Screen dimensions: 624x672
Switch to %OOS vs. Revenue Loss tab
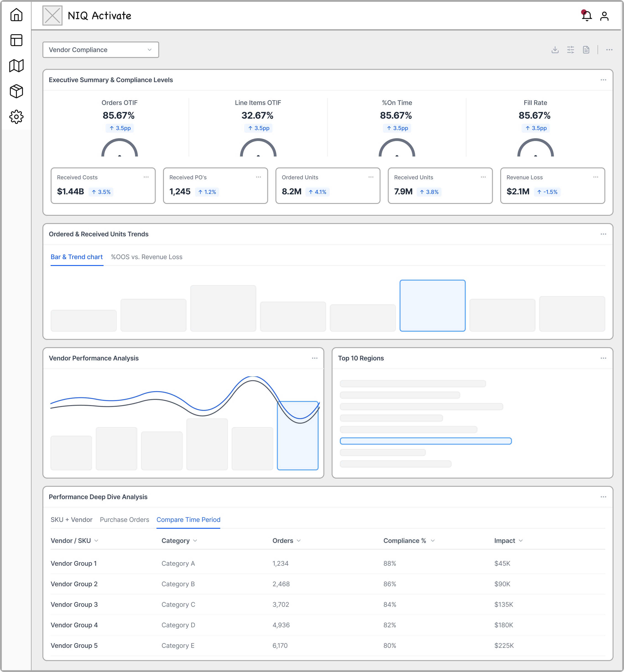pyautogui.click(x=147, y=257)
